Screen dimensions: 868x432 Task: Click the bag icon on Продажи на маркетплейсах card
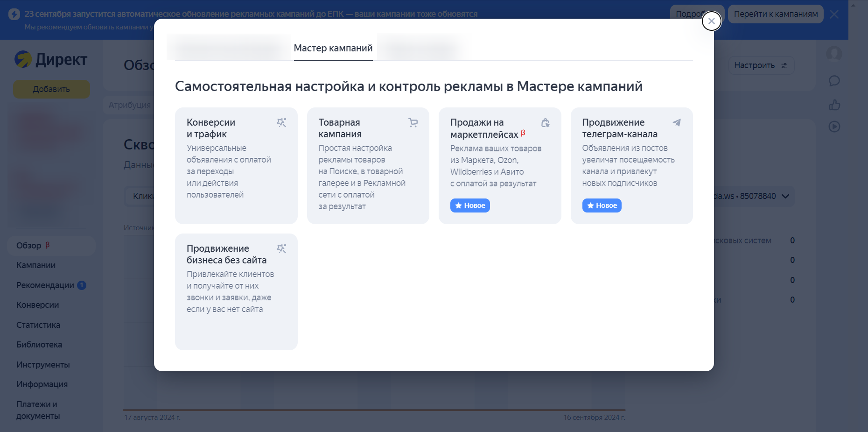tap(546, 122)
